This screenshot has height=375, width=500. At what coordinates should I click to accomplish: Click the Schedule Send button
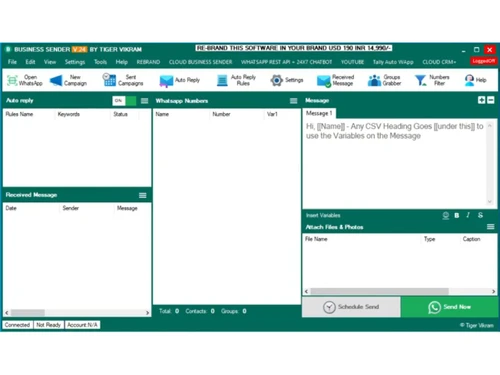(x=351, y=307)
